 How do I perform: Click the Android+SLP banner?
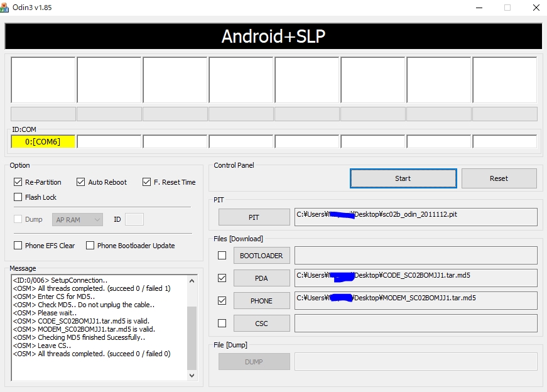[x=274, y=36]
